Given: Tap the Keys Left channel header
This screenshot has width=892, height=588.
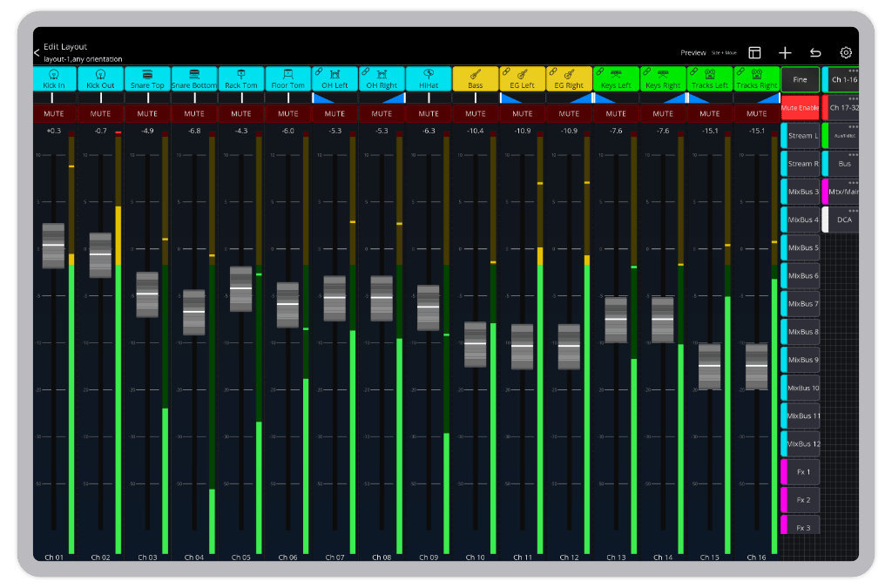Looking at the screenshot, I should (x=616, y=79).
